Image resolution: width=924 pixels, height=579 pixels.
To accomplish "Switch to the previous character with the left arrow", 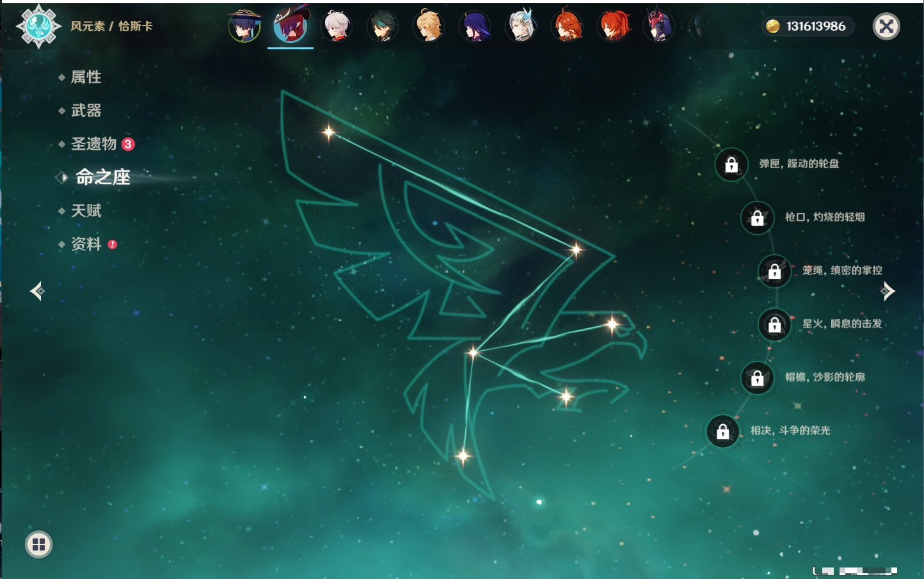I will coord(37,291).
